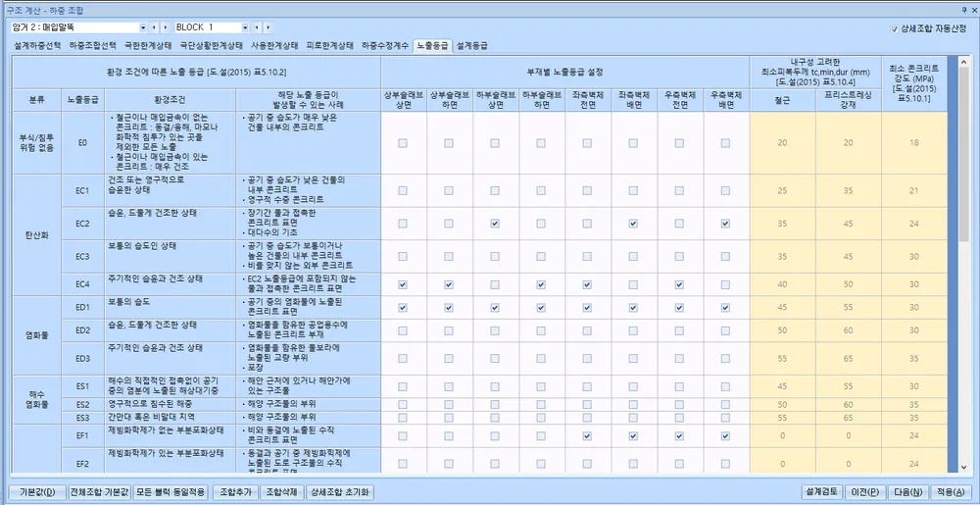The height and width of the screenshot is (505, 980).
Task: Select the ED3 노출등급 cell
Action: click(83, 359)
